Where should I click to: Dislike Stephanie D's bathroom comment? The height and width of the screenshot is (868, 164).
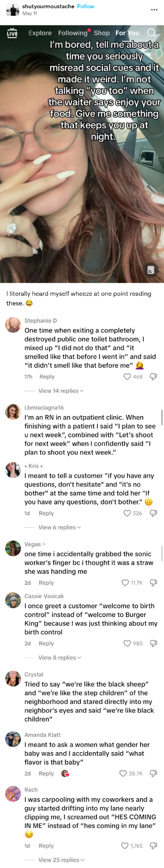[x=154, y=376]
